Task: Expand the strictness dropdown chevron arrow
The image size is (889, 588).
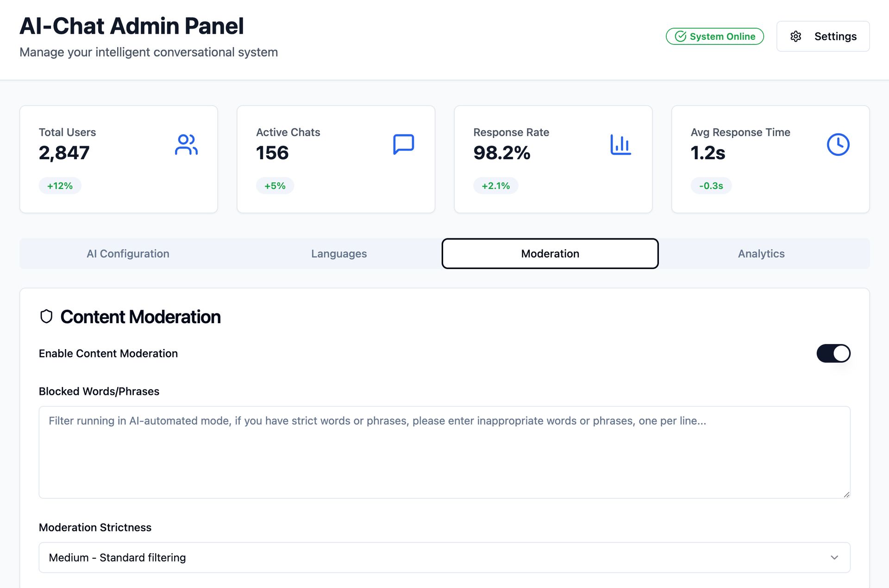Action: [x=834, y=557]
